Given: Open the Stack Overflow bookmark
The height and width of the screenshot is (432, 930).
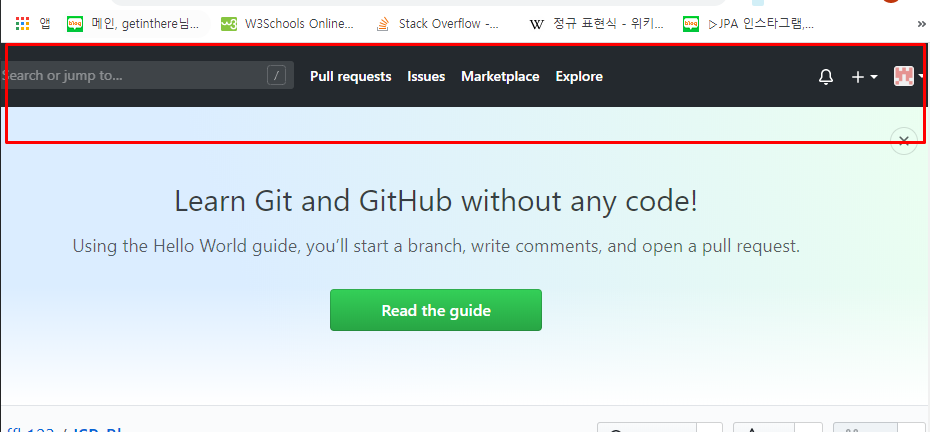Looking at the screenshot, I should (x=439, y=24).
